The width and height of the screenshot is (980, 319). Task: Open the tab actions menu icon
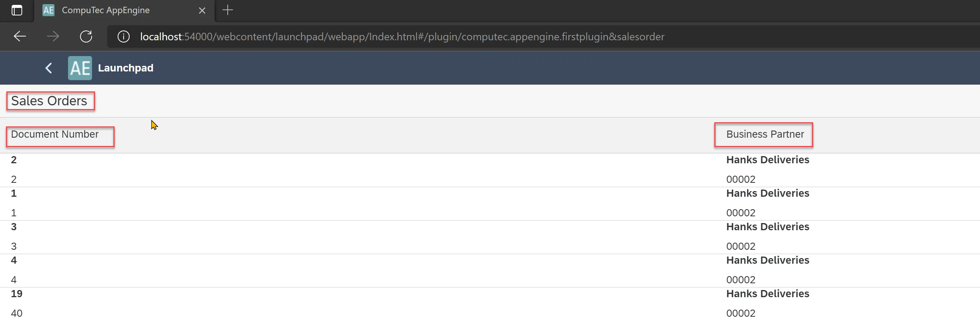(17, 10)
